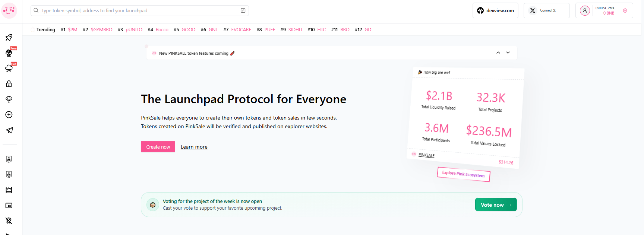Click the lock icon in sidebar

pyautogui.click(x=9, y=84)
